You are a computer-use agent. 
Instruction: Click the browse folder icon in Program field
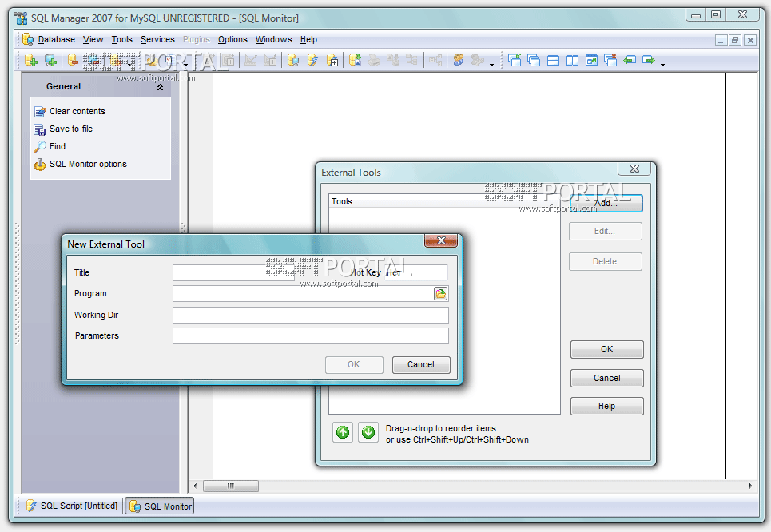[440, 293]
